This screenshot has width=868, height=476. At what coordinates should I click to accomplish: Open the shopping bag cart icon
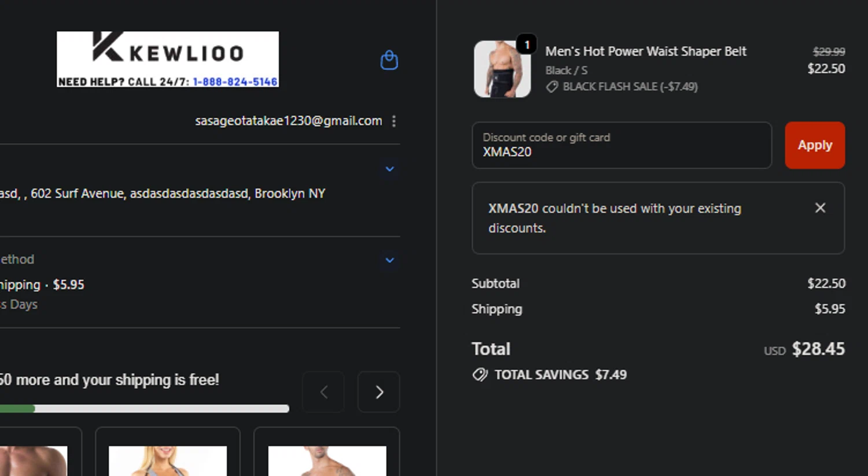tap(389, 60)
